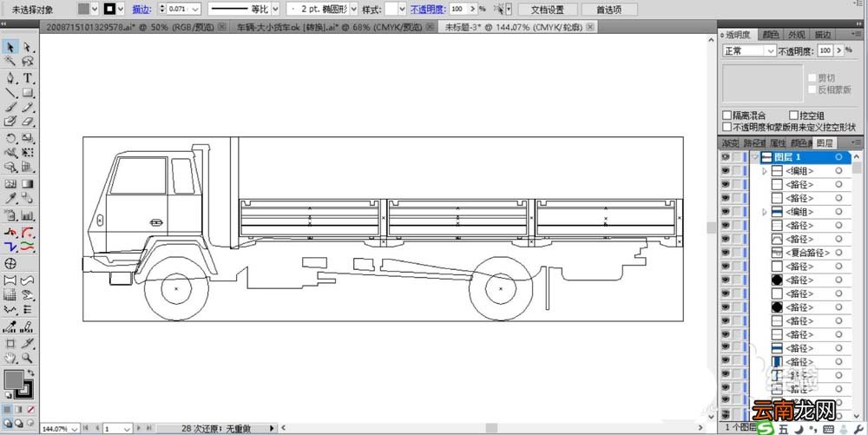Select the Column Graph tool
868x435 pixels.
[27, 215]
